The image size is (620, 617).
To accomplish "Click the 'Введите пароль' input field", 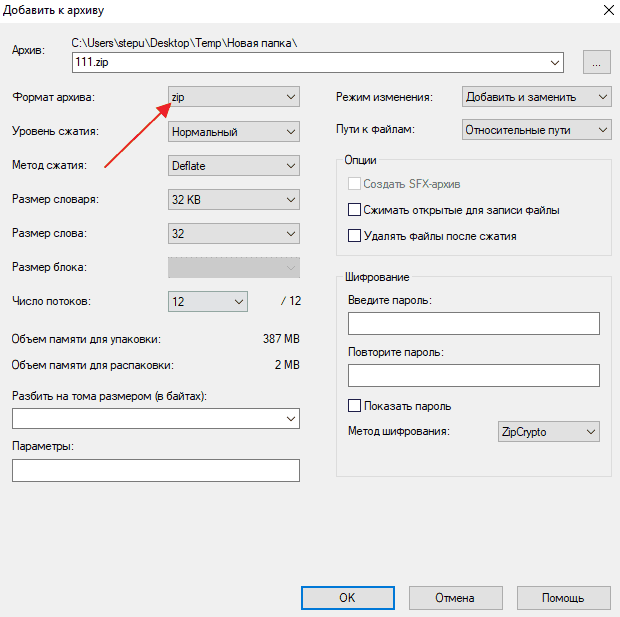I will [473, 323].
